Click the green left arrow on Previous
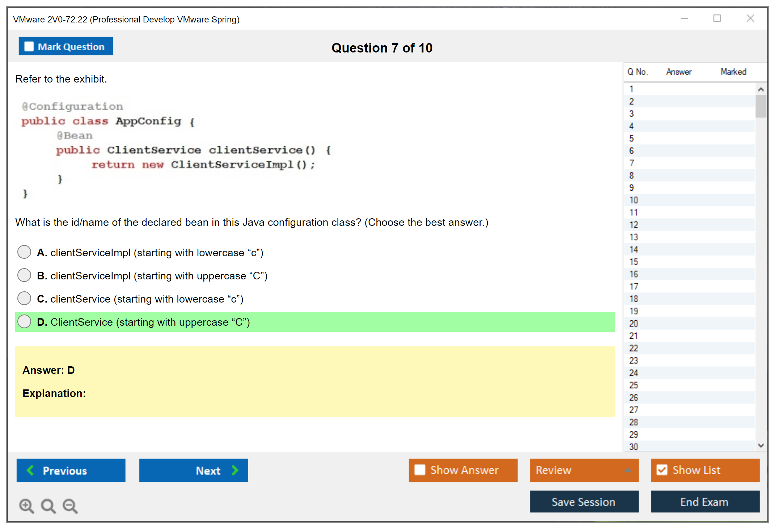Screen dimensions: 778x532 (30, 470)
